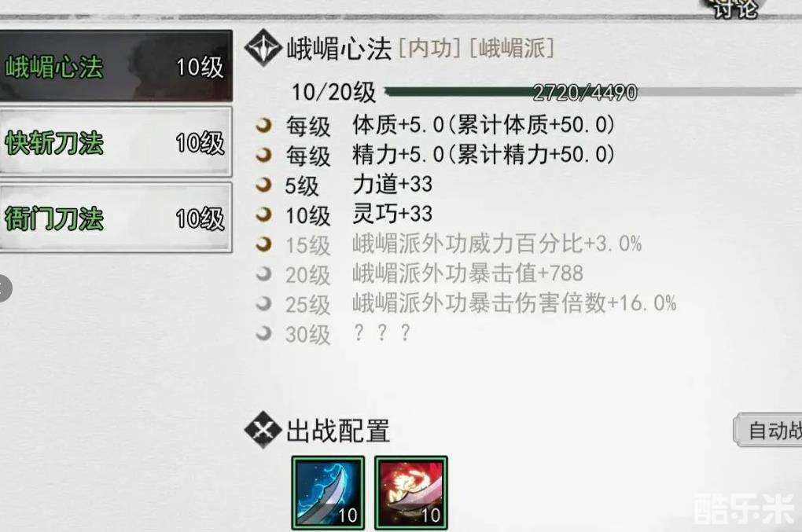The height and width of the screenshot is (532, 802).
Task: Click the 自动战 button
Action: 769,431
